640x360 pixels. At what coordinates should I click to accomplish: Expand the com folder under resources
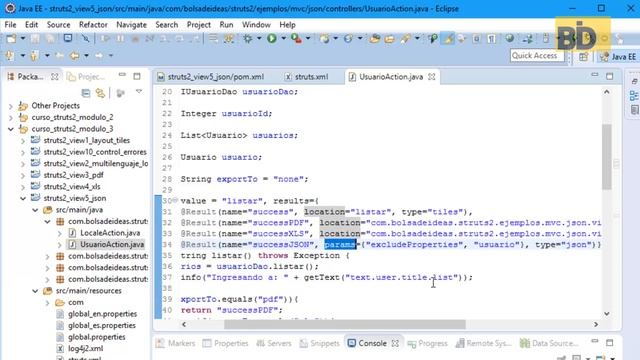[47, 303]
